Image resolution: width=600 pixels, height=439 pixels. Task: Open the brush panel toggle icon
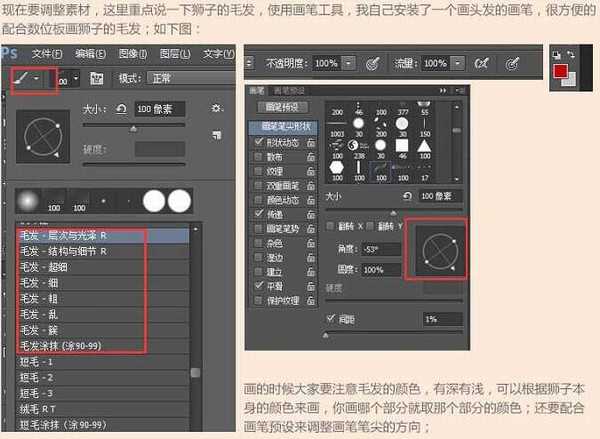[96, 77]
